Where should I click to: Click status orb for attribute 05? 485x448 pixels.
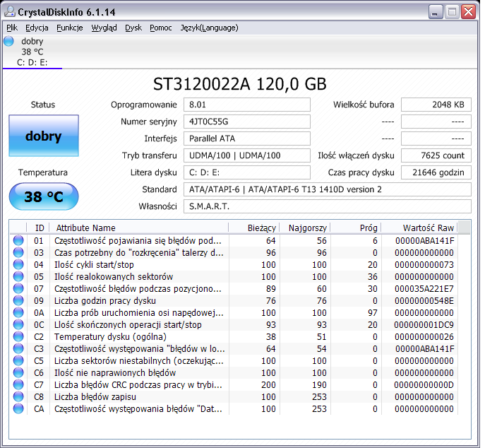tap(18, 276)
